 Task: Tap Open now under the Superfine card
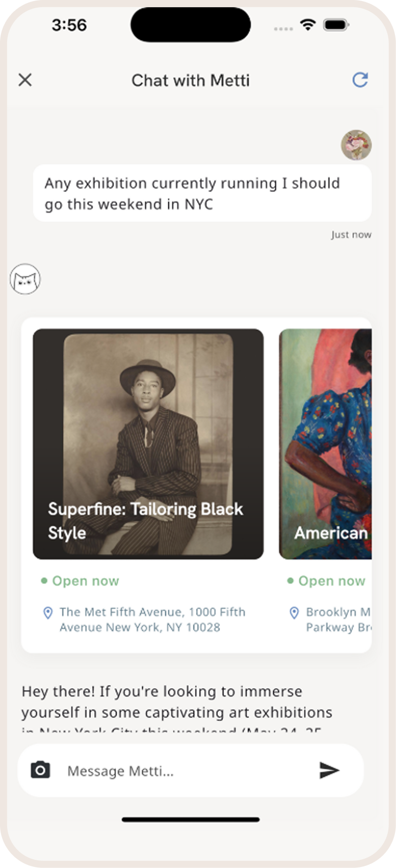point(85,581)
